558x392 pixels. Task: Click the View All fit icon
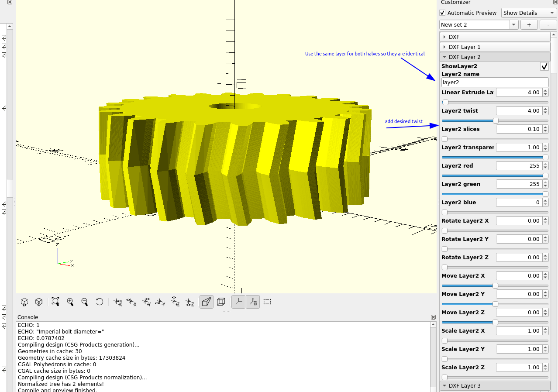[55, 302]
